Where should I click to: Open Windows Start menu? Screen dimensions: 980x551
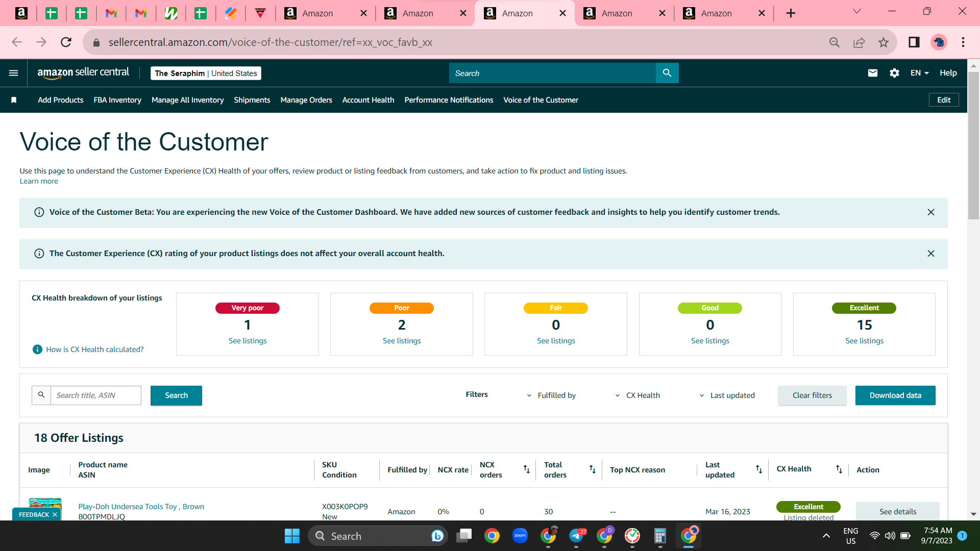292,536
